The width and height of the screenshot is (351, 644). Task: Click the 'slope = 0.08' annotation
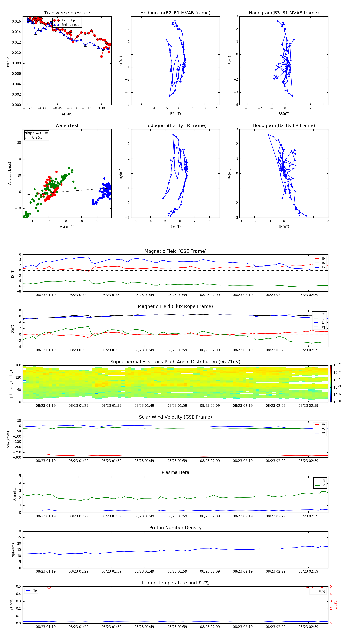tap(36, 133)
